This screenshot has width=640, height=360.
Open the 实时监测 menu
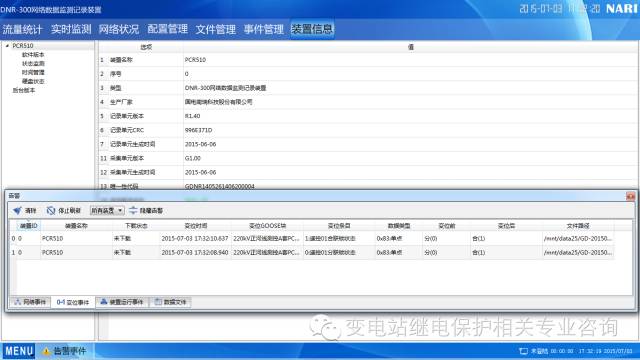71,29
